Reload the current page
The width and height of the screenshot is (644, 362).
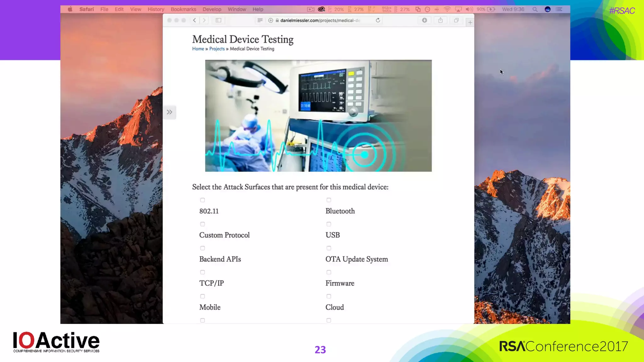(378, 20)
